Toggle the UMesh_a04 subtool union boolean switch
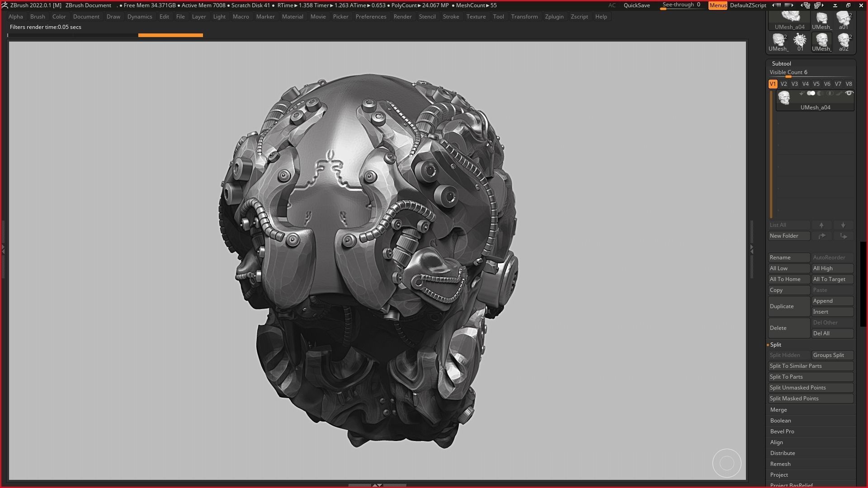 tap(811, 94)
